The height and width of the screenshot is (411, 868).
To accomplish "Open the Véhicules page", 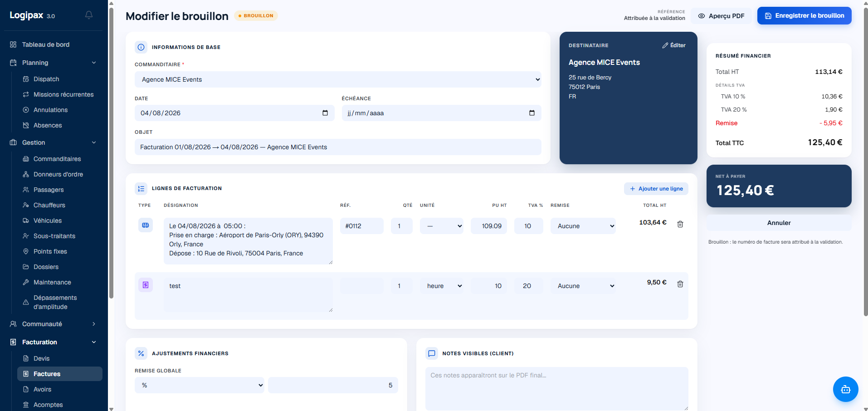I will click(x=60, y=220).
